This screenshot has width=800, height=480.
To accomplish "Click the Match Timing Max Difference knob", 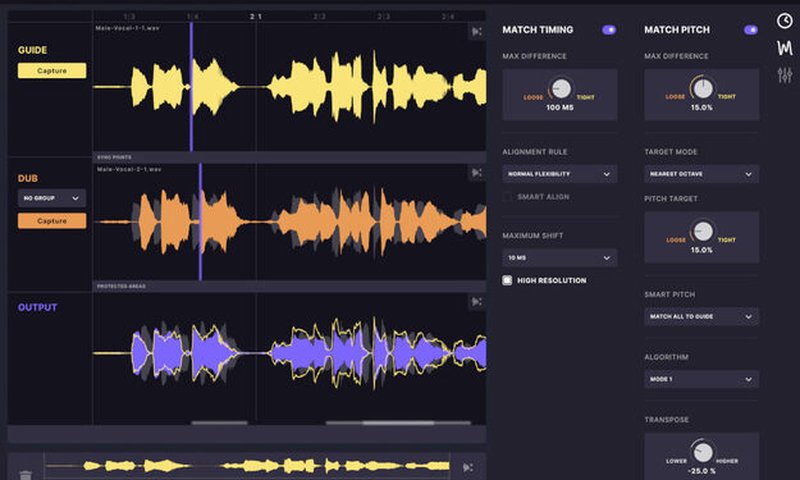I will 560,89.
